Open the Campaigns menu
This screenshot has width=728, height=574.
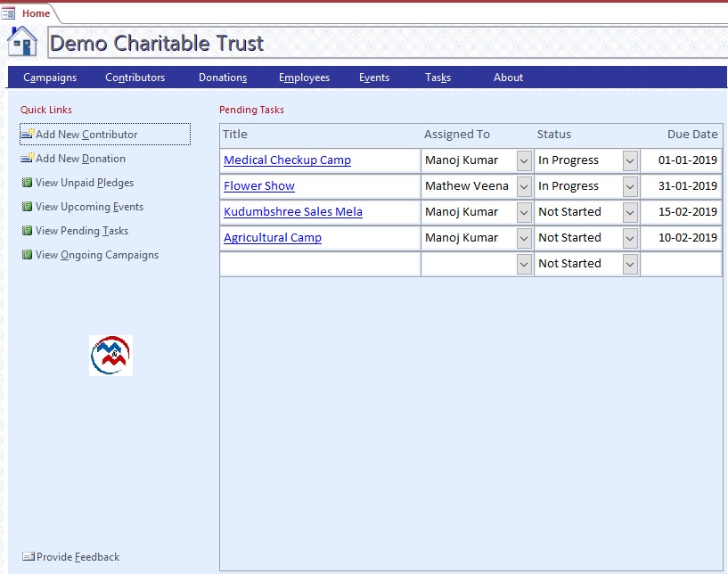coord(50,78)
